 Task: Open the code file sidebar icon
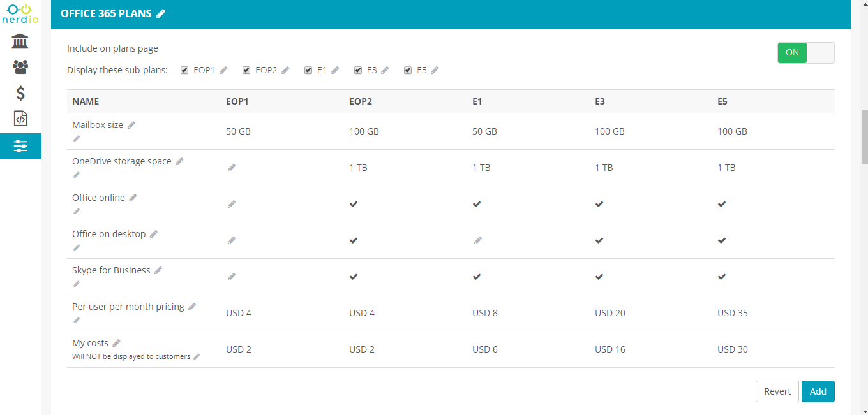(20, 119)
